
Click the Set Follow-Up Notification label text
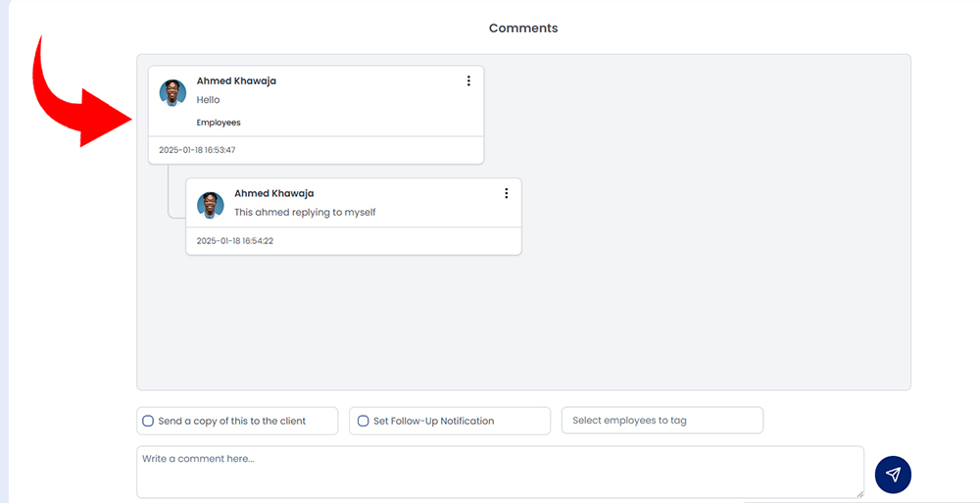click(x=434, y=421)
